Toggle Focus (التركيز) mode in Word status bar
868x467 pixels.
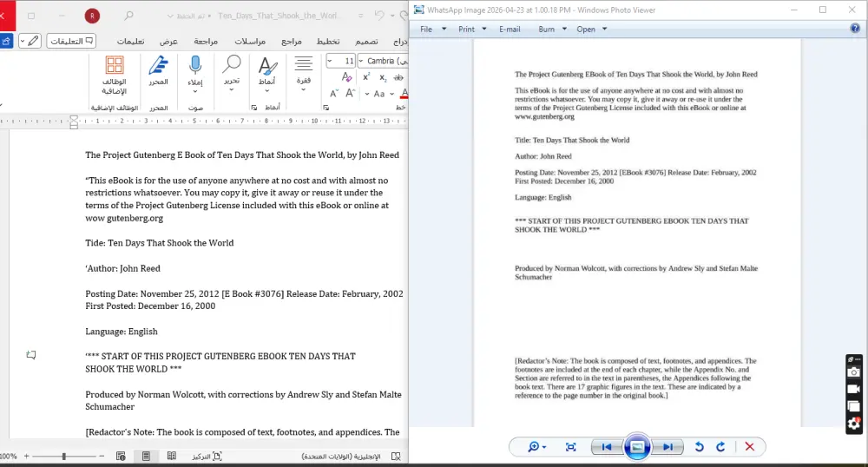207,456
